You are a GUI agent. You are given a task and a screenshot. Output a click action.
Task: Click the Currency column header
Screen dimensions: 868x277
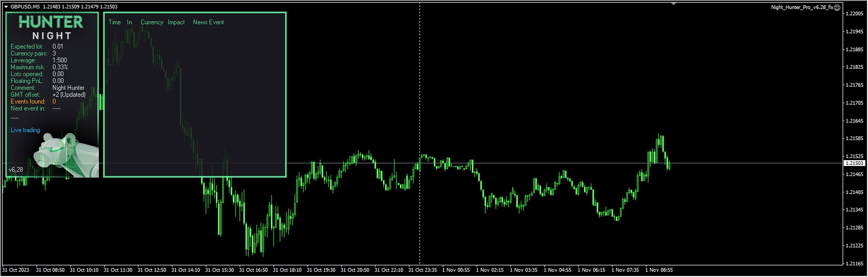coord(152,22)
